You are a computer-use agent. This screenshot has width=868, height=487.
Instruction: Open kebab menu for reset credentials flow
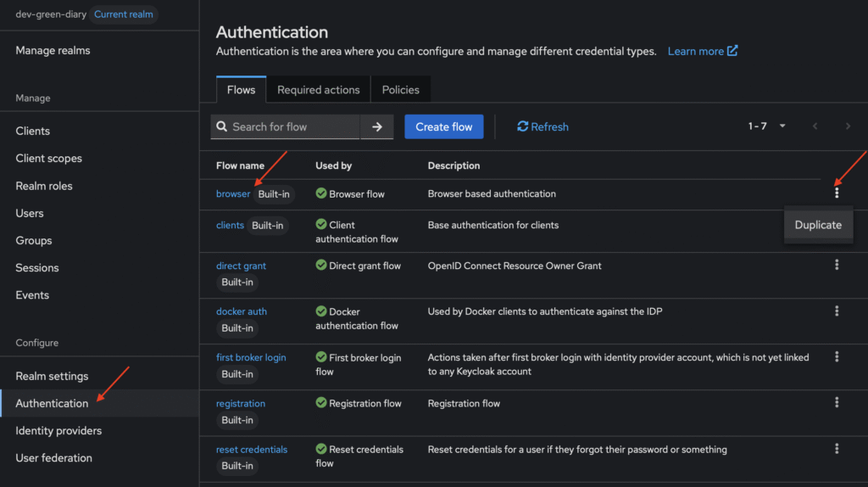(837, 448)
